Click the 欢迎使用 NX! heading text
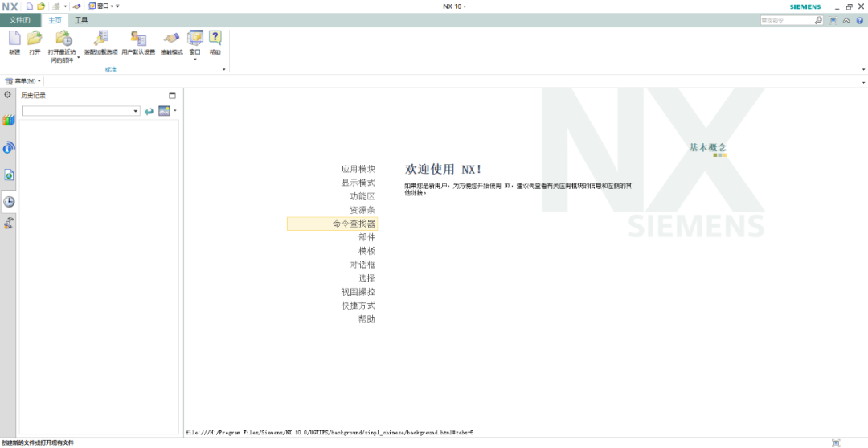The height and width of the screenshot is (448, 868). point(444,170)
